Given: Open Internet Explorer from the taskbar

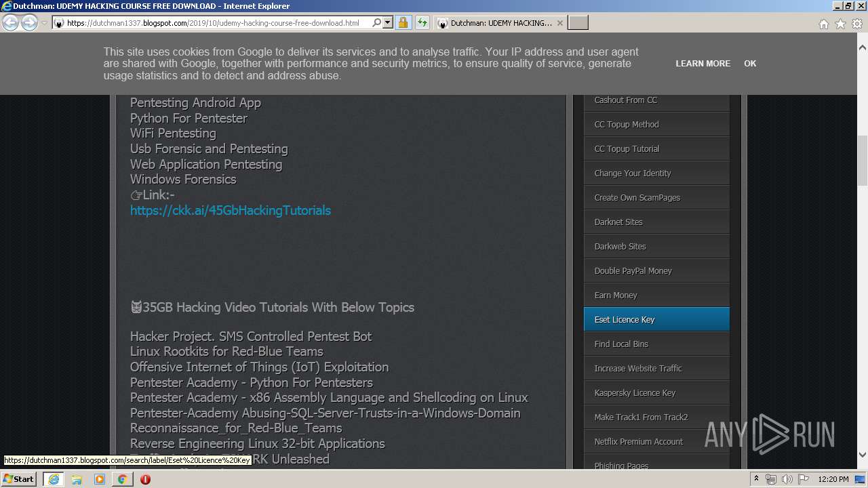Looking at the screenshot, I should point(54,479).
